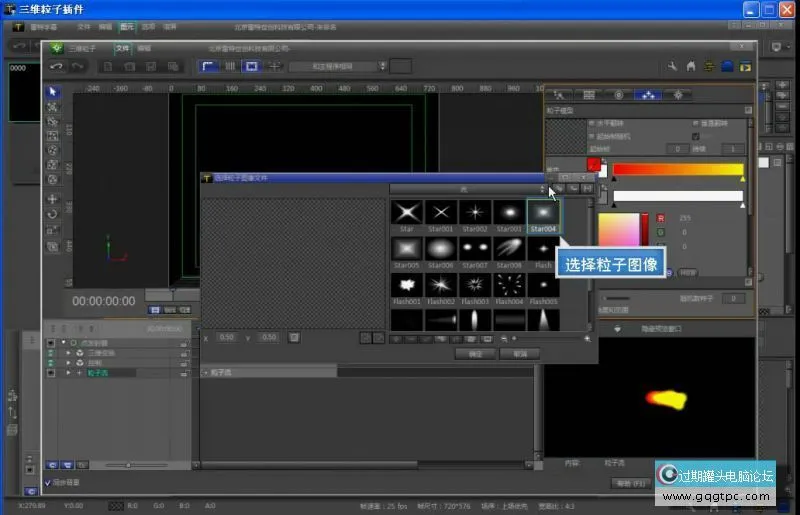The image size is (800, 515).
Task: Click the 取消 button in the image dialog
Action: [x=521, y=354]
